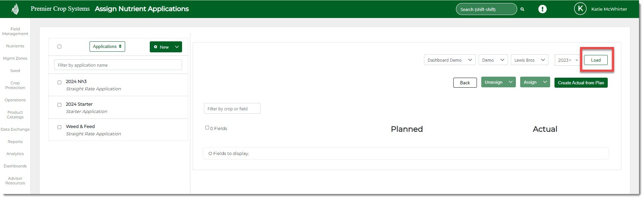Click Create Actual from Plan button
Viewport: 644px width, 199px height.
tap(581, 83)
